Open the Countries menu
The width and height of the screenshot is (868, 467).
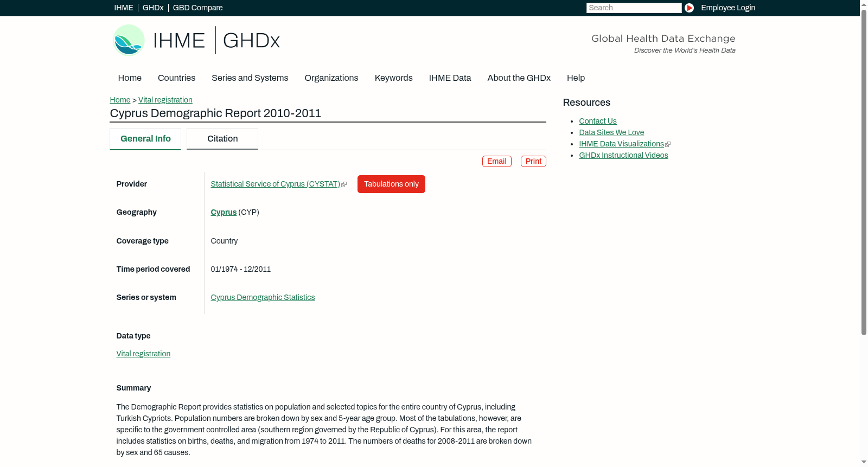pyautogui.click(x=176, y=78)
